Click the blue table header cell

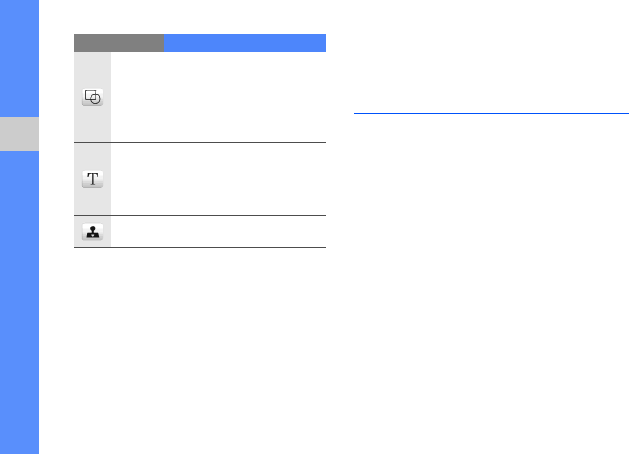244,43
